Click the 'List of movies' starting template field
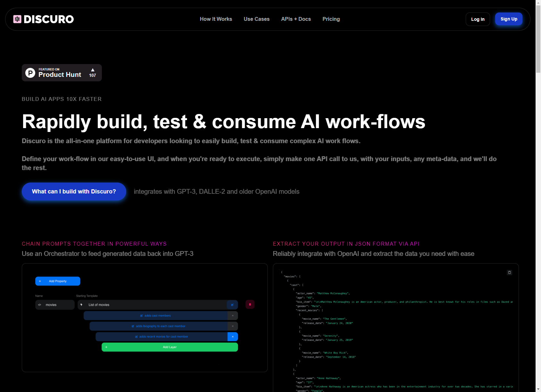This screenshot has height=392, width=541. coord(152,305)
